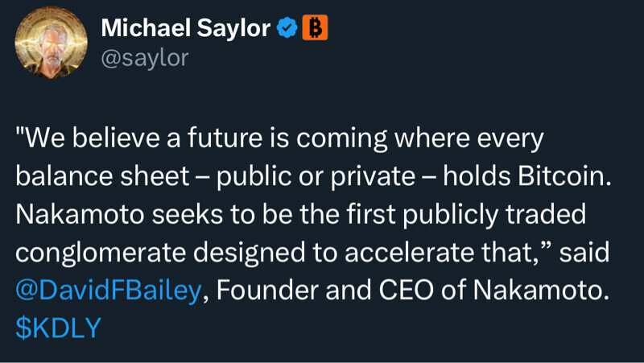Viewport: 644px width, 363px height.
Task: Click the @saylor handle
Action: pyautogui.click(x=144, y=58)
